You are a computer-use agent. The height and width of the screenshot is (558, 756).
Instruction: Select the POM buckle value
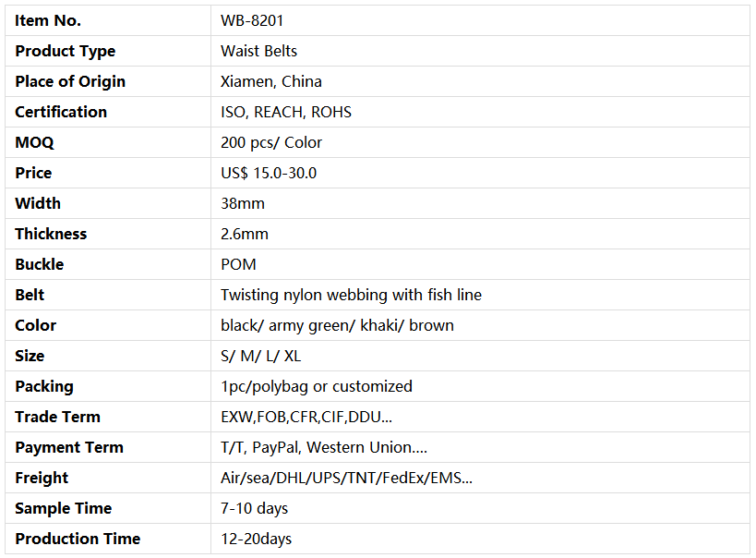pyautogui.click(x=238, y=264)
